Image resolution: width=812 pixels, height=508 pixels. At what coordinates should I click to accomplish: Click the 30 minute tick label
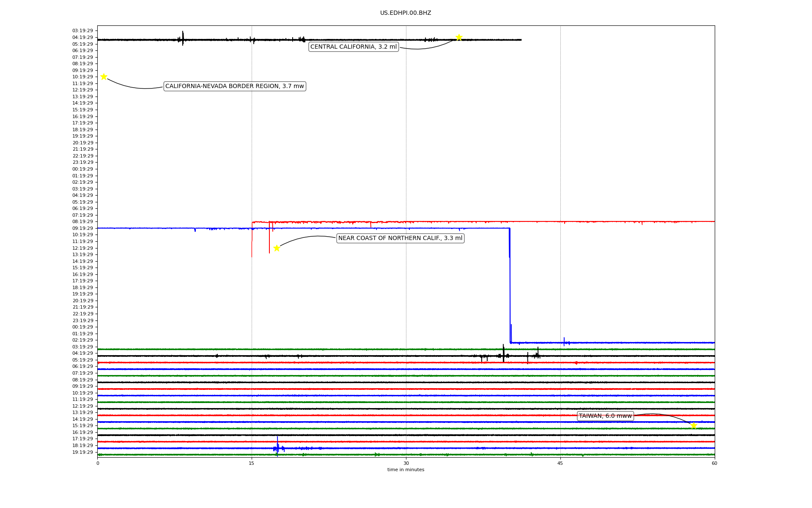click(x=406, y=463)
